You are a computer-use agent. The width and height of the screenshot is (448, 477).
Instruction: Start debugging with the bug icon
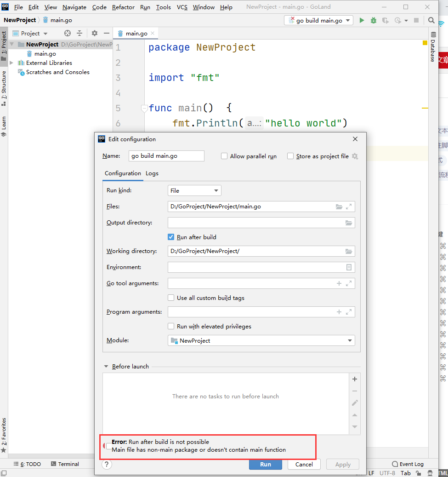374,20
